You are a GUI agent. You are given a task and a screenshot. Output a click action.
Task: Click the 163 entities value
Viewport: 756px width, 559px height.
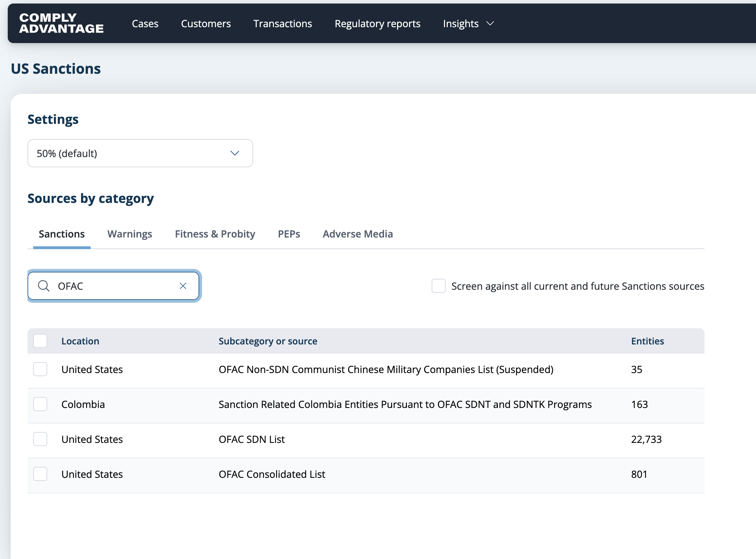tap(639, 404)
